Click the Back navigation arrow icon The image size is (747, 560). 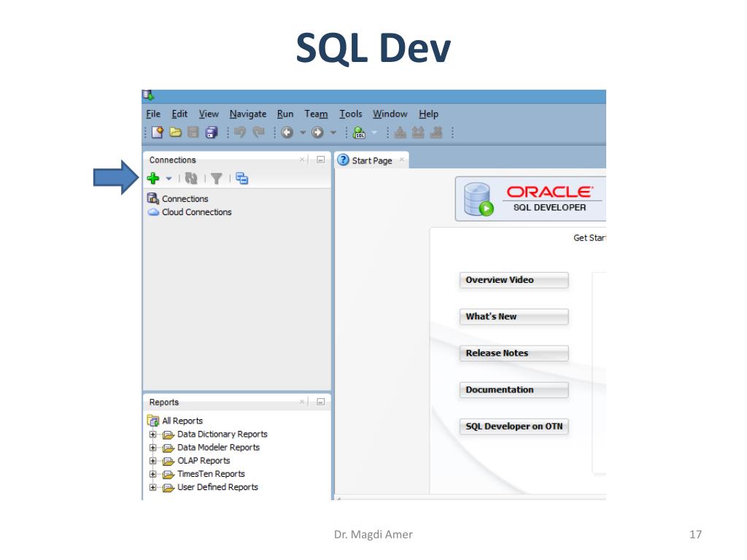point(287,133)
